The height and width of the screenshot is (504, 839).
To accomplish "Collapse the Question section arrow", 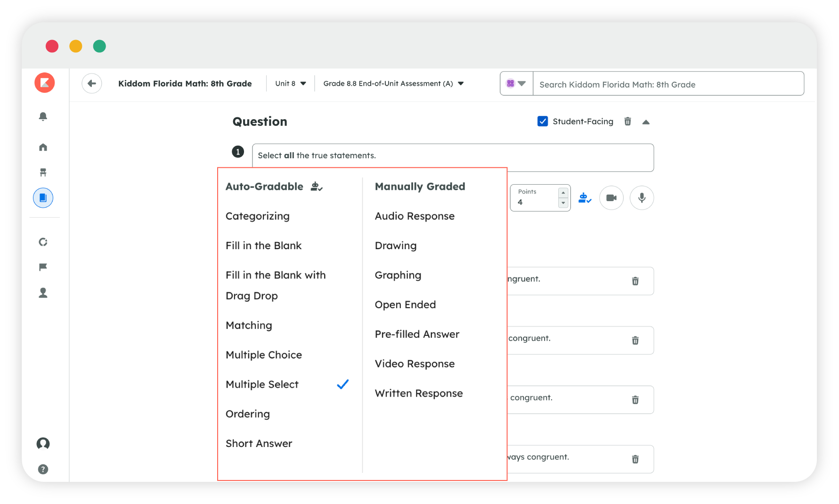I will click(646, 122).
